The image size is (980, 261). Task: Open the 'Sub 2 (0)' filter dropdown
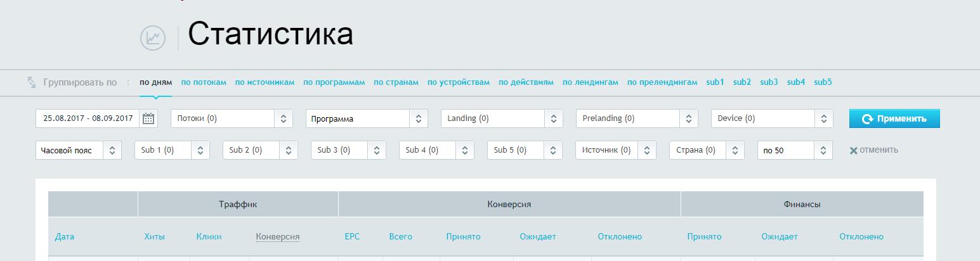(x=260, y=150)
